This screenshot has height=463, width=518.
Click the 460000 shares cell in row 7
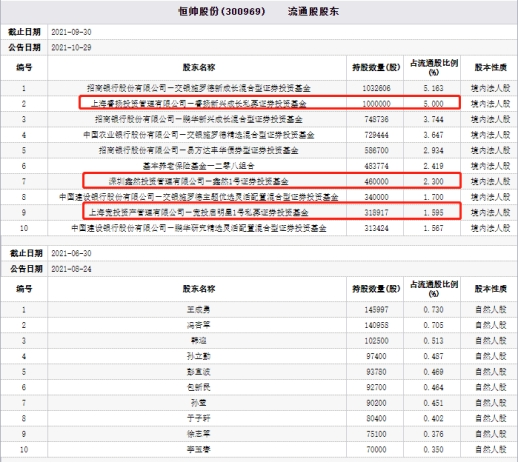pos(376,181)
